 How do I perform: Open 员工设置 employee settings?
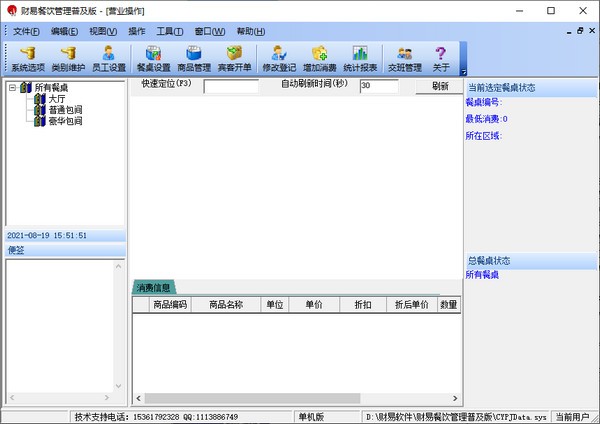click(109, 58)
